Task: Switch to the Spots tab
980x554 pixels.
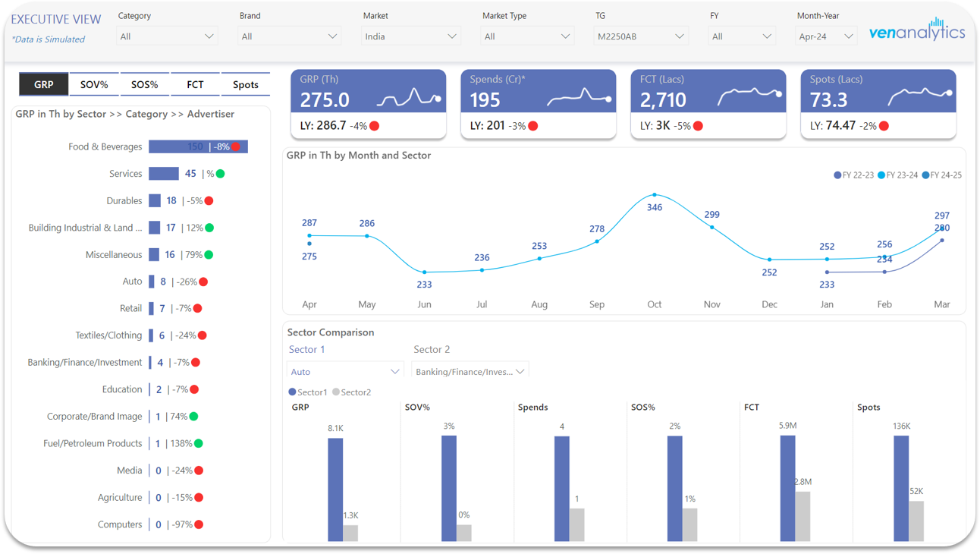Action: 245,84
